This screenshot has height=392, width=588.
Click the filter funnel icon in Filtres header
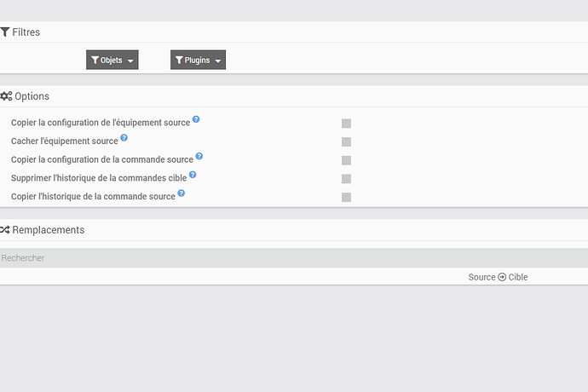tap(5, 32)
